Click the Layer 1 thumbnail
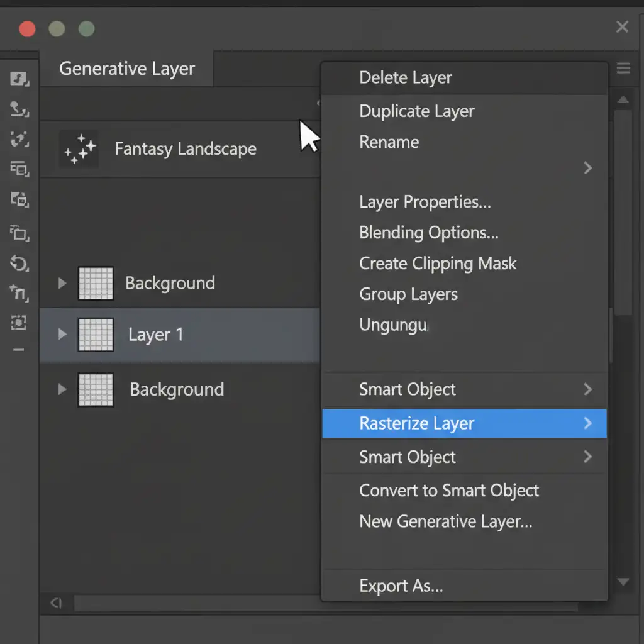The width and height of the screenshot is (644, 644). [96, 335]
